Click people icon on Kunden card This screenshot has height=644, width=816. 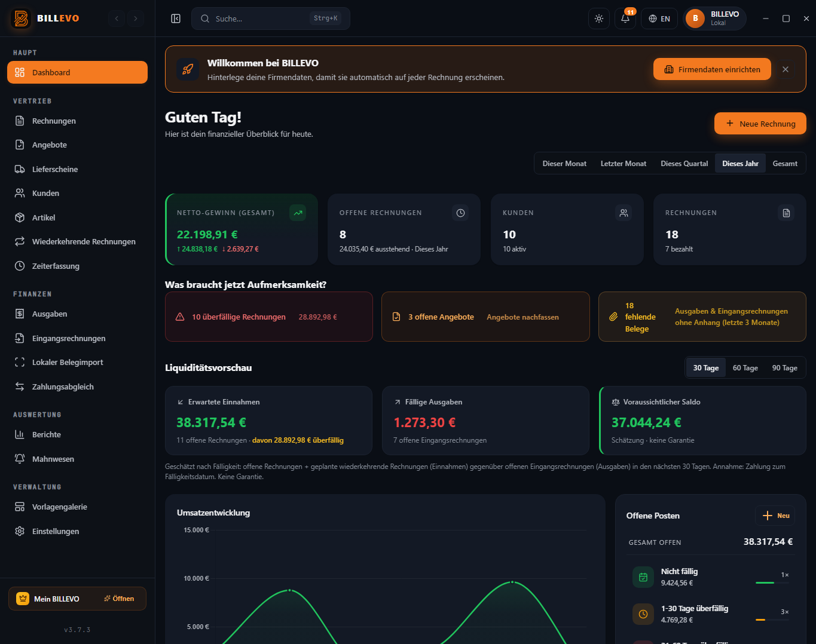tap(624, 213)
